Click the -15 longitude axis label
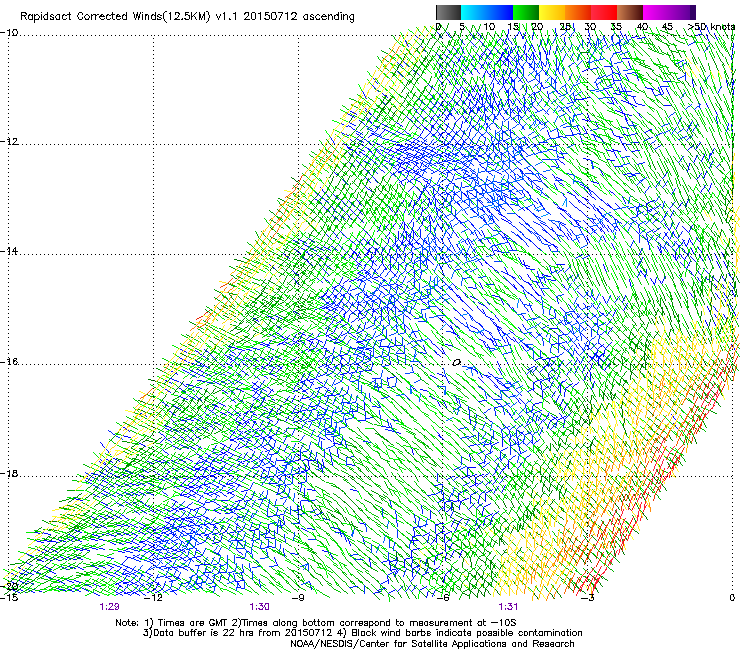This screenshot has height=650, width=740. [x=9, y=598]
